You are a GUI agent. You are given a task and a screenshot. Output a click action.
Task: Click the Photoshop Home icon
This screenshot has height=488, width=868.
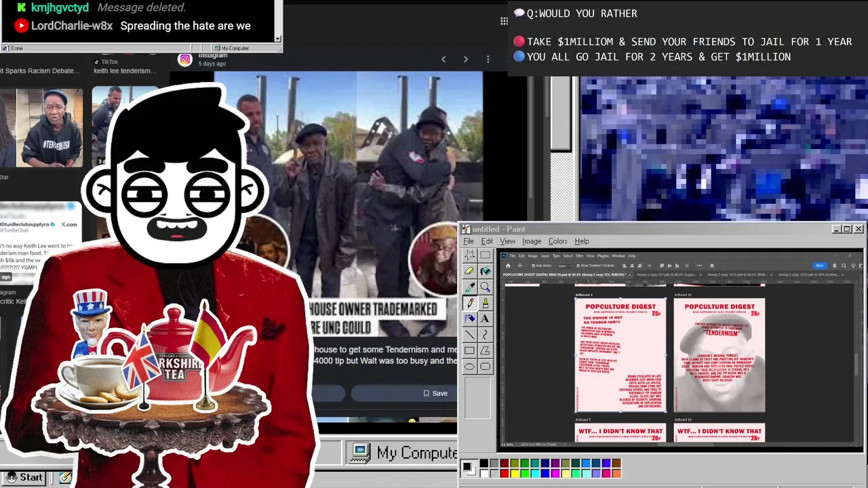click(x=508, y=266)
